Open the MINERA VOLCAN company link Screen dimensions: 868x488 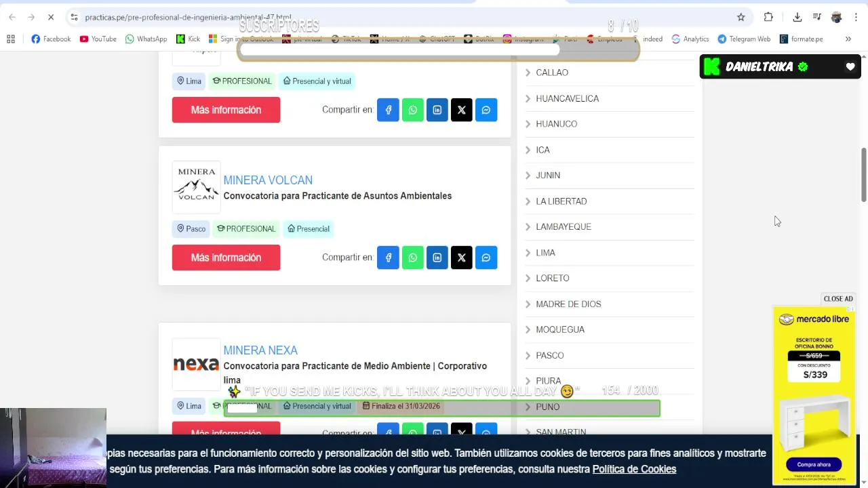point(268,180)
